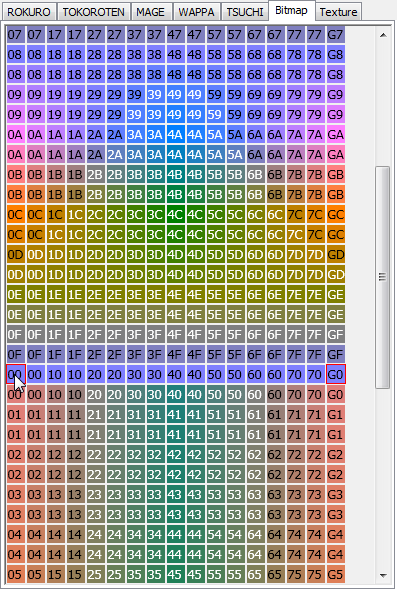Image resolution: width=397 pixels, height=590 pixels.
Task: Choose the grey GF swatch
Action: tap(335, 334)
